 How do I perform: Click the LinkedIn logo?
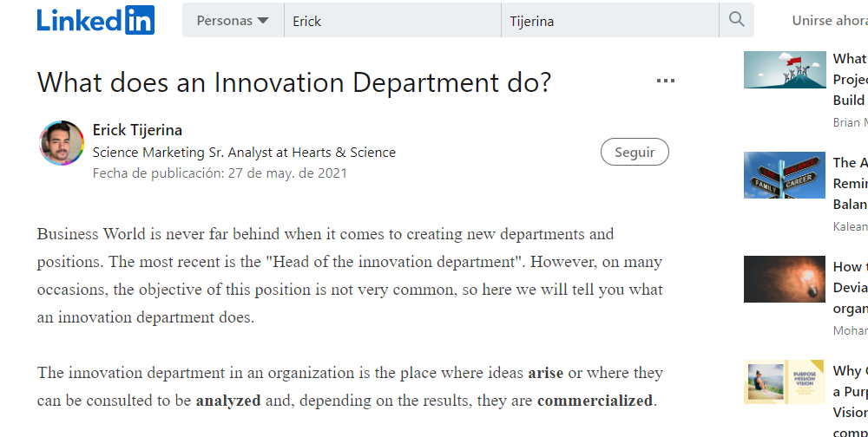(95, 20)
